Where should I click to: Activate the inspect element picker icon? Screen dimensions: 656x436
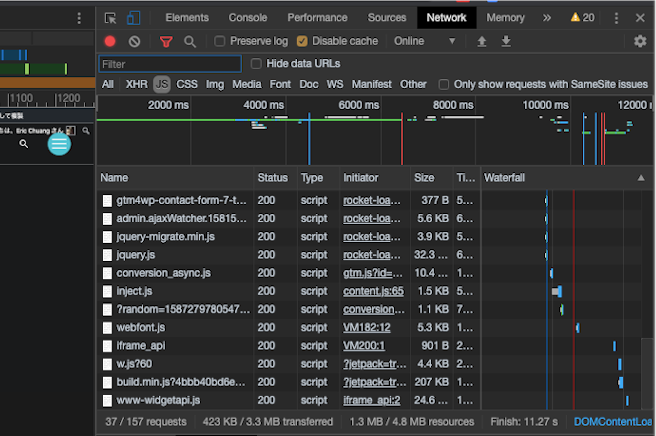110,18
